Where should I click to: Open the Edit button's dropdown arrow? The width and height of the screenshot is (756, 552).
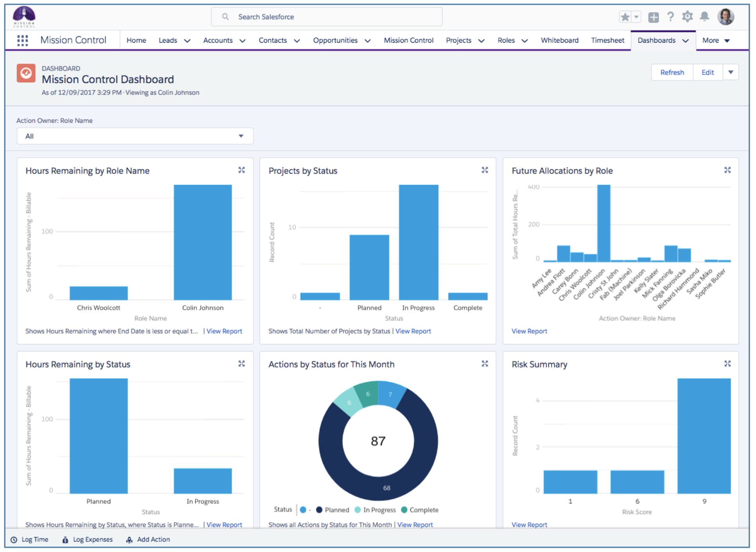point(731,72)
